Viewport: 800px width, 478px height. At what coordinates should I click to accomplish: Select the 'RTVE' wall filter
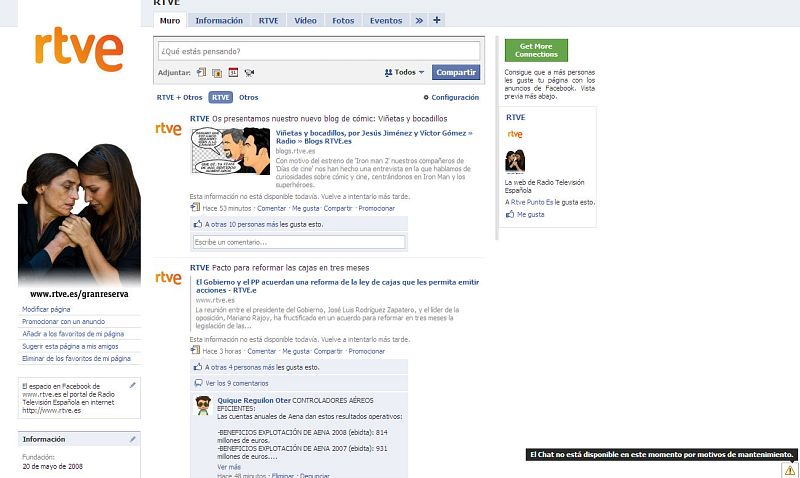click(x=221, y=98)
